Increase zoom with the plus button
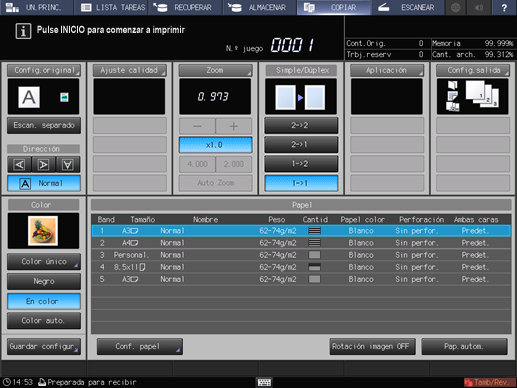This screenshot has height=388, width=517. point(234,126)
